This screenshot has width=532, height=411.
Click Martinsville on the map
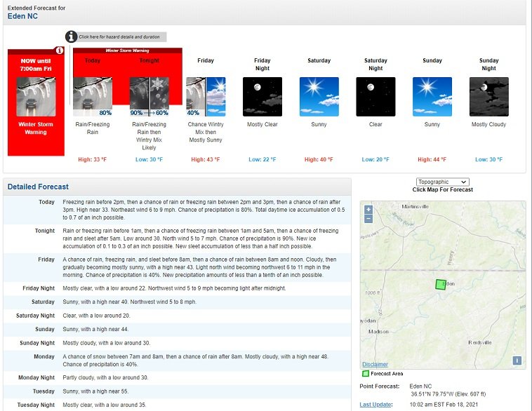(x=415, y=206)
